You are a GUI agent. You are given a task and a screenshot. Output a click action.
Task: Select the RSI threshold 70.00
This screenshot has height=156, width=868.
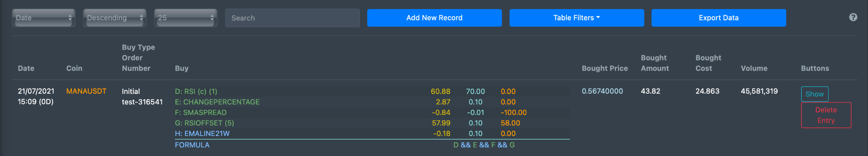click(476, 91)
